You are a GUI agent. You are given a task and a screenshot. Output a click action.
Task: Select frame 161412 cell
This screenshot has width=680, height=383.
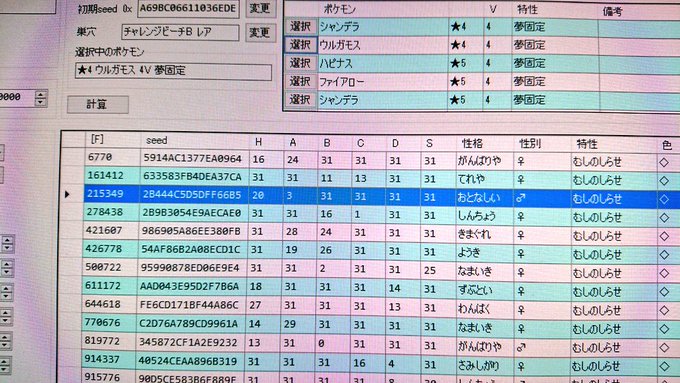(112, 176)
